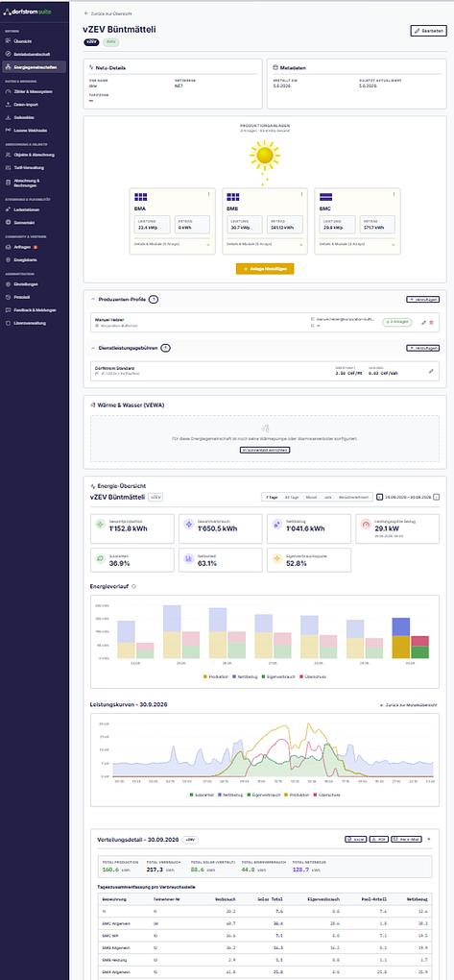Collapse the Produzenten-Profile section
Viewport: 454px width, 980px height.
tap(93, 300)
